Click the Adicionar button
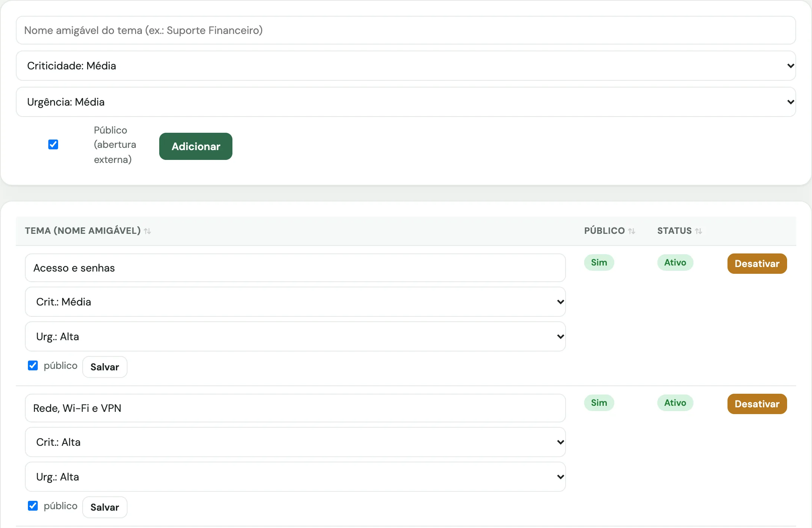 pyautogui.click(x=196, y=146)
